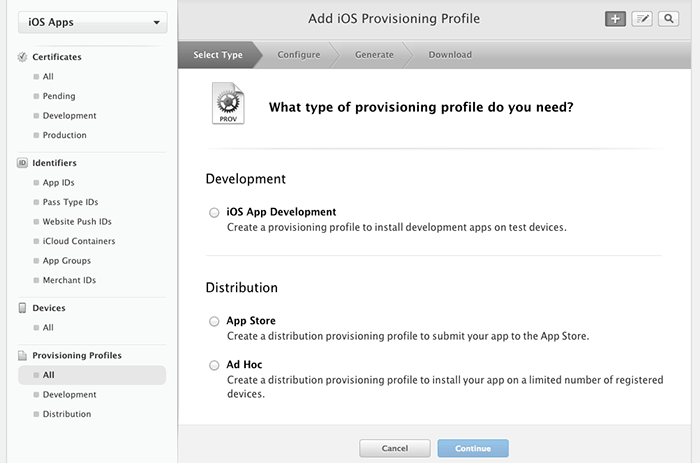Click the Identifiers ID icon
The height and width of the screenshot is (463, 700).
[x=23, y=163]
